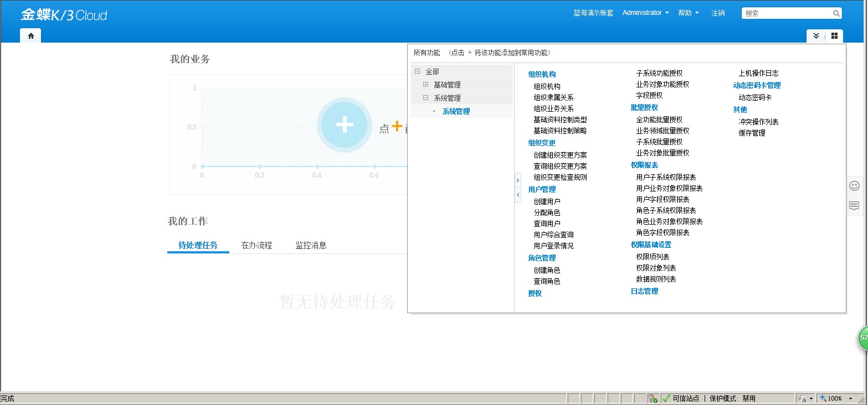Open 字段授权

(x=649, y=95)
